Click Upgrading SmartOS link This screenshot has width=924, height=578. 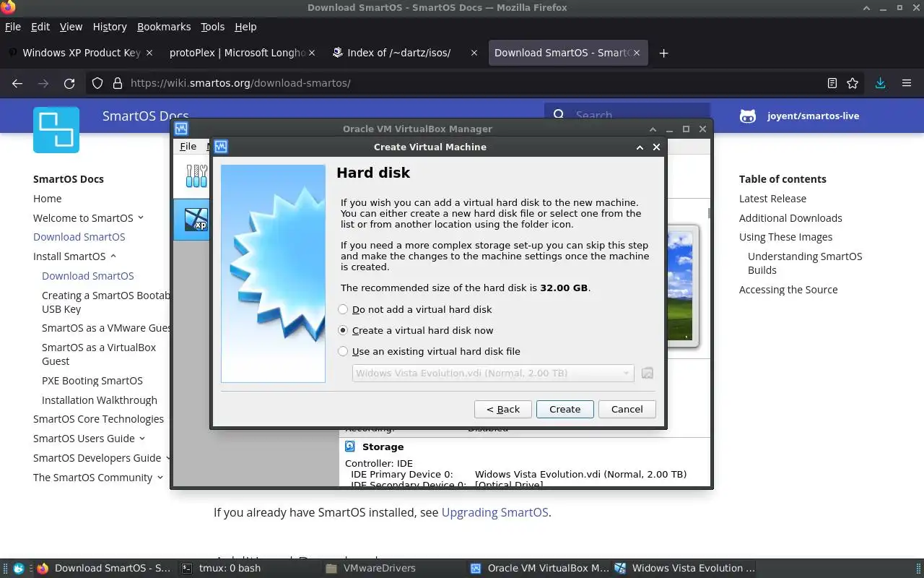tap(494, 512)
